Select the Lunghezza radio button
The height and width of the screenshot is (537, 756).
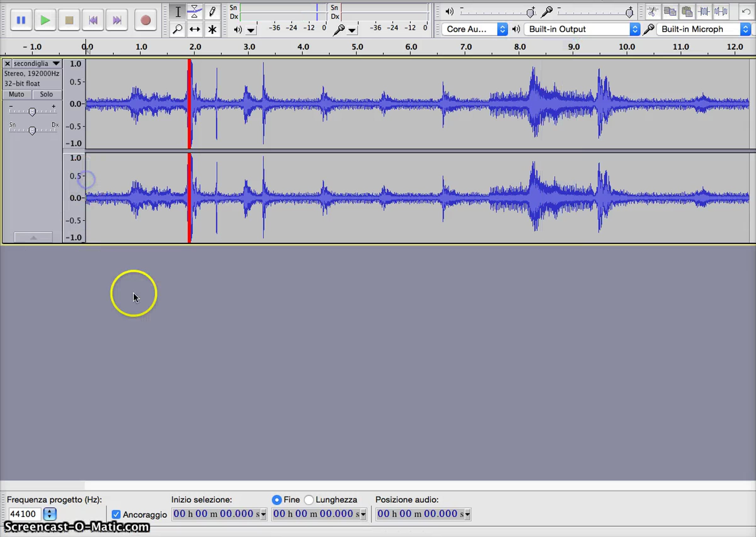[308, 500]
